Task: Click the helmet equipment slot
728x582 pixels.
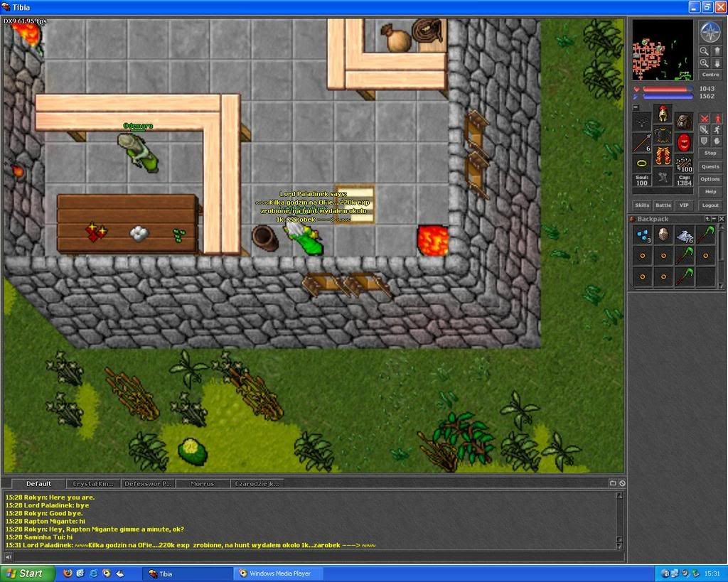Action: [x=663, y=113]
